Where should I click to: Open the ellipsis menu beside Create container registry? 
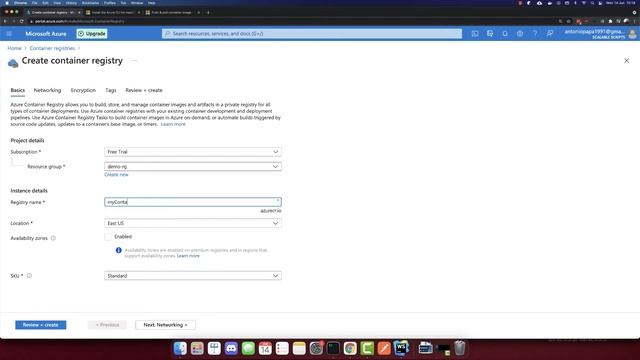(x=135, y=61)
